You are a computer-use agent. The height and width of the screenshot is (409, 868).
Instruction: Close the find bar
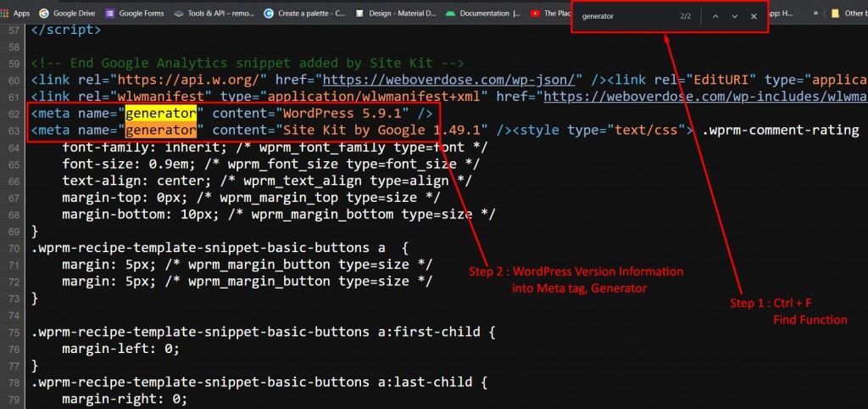(754, 17)
